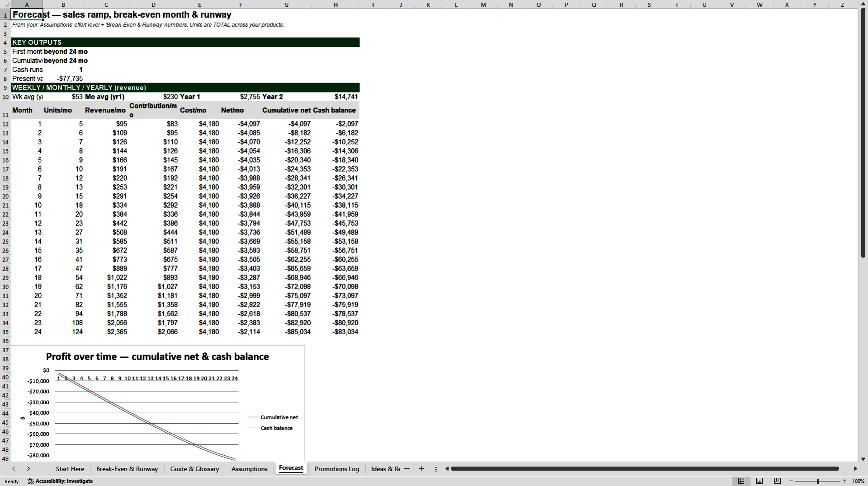This screenshot has width=868, height=486.
Task: Click the horizontal scrollbar thumb
Action: 645,469
